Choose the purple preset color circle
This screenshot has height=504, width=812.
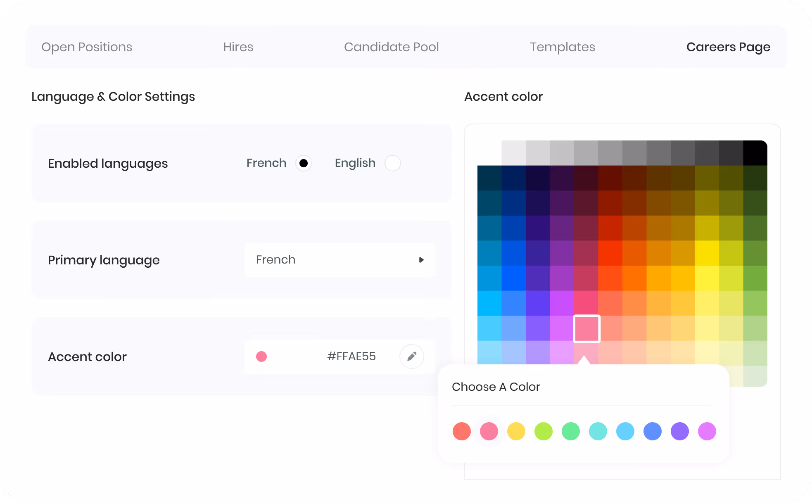(680, 431)
